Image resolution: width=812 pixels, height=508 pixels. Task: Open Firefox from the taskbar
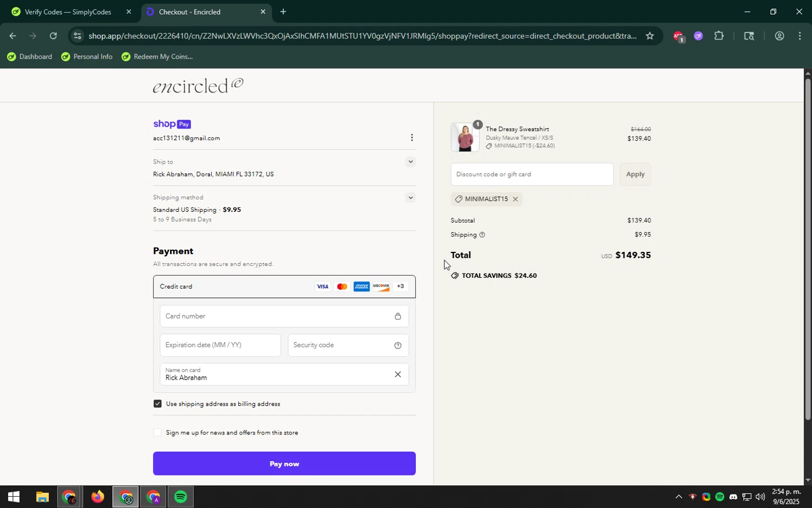(97, 497)
